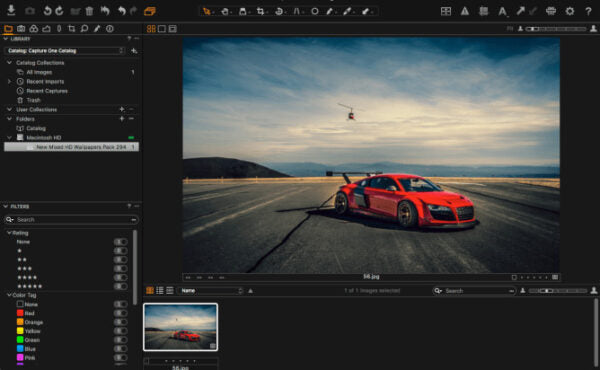Click the Import images download arrow icon
Image resolution: width=600 pixels, height=370 pixels.
pyautogui.click(x=11, y=11)
